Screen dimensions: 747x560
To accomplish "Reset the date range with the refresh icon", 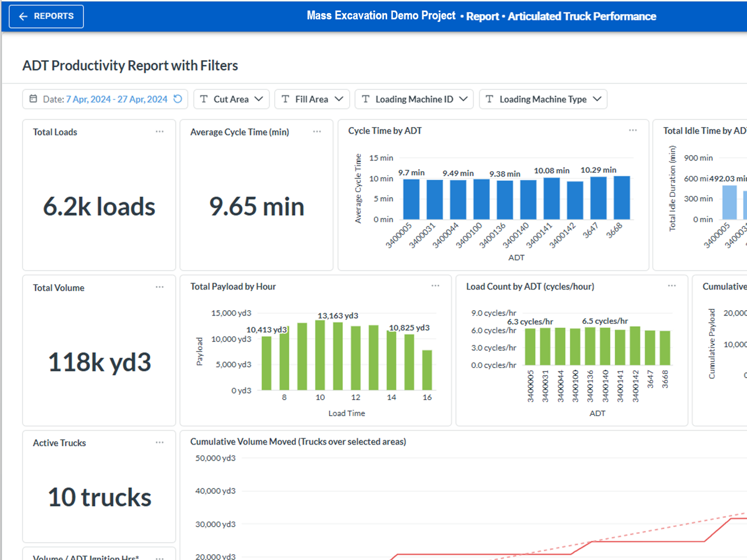I will (178, 99).
